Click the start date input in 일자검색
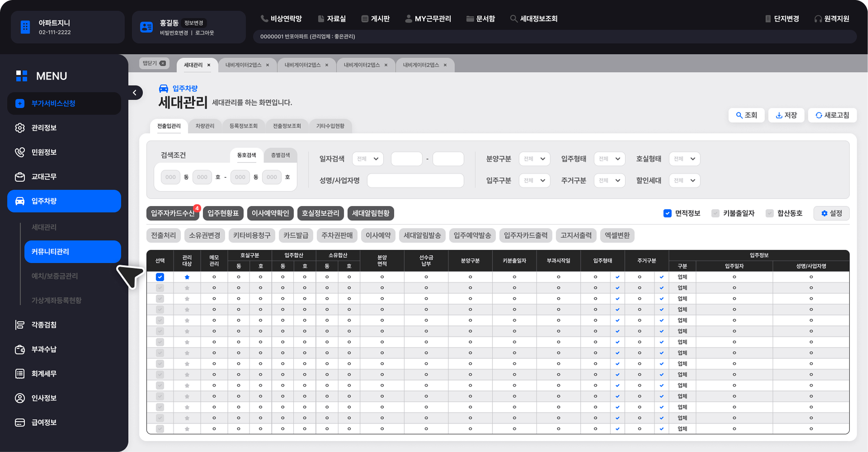Viewport: 868px width, 452px height. [x=406, y=159]
